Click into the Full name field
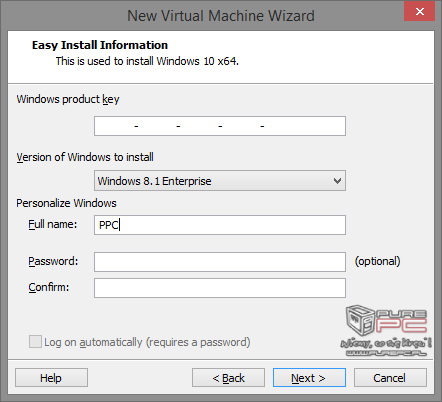Screen dimensions: 442x402 [220, 225]
